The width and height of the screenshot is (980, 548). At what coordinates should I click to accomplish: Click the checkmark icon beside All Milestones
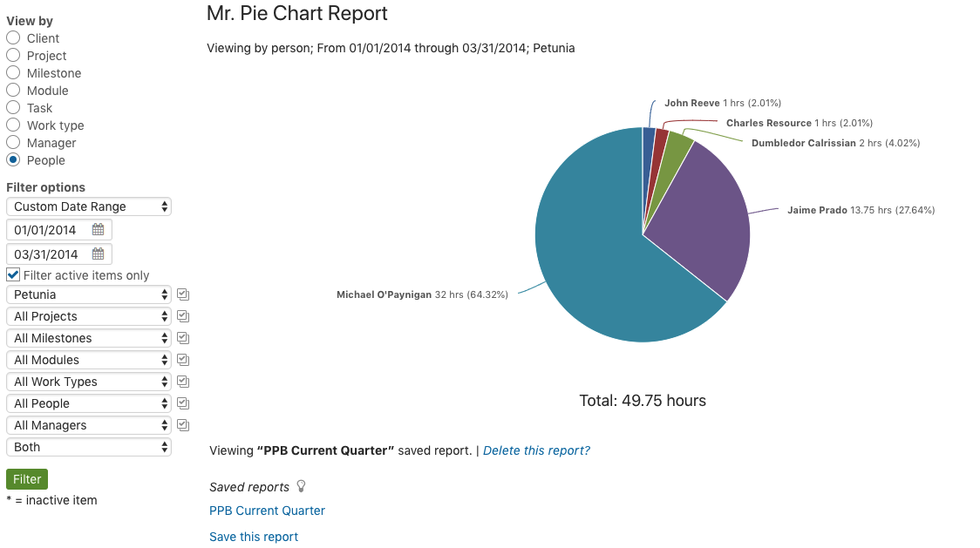pos(182,338)
